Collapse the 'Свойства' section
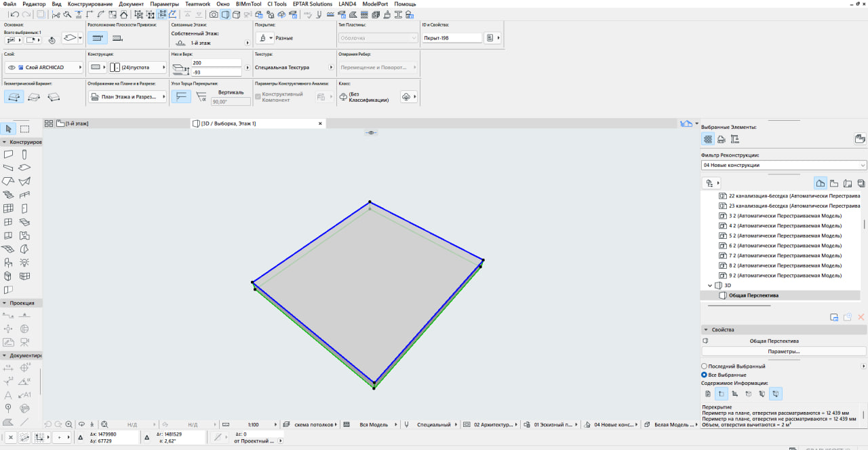The height and width of the screenshot is (450, 868). tap(705, 330)
